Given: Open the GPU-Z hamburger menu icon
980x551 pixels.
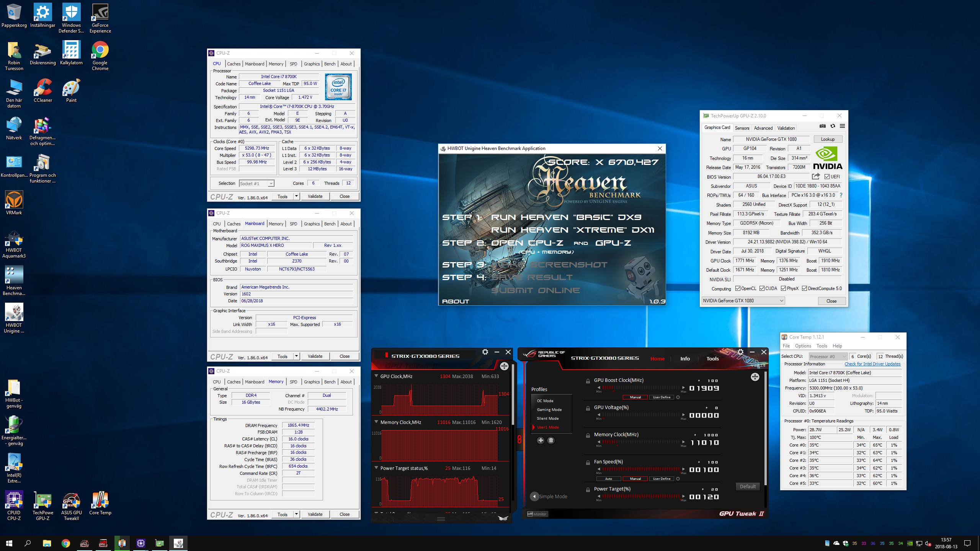Looking at the screenshot, I should click(x=842, y=126).
